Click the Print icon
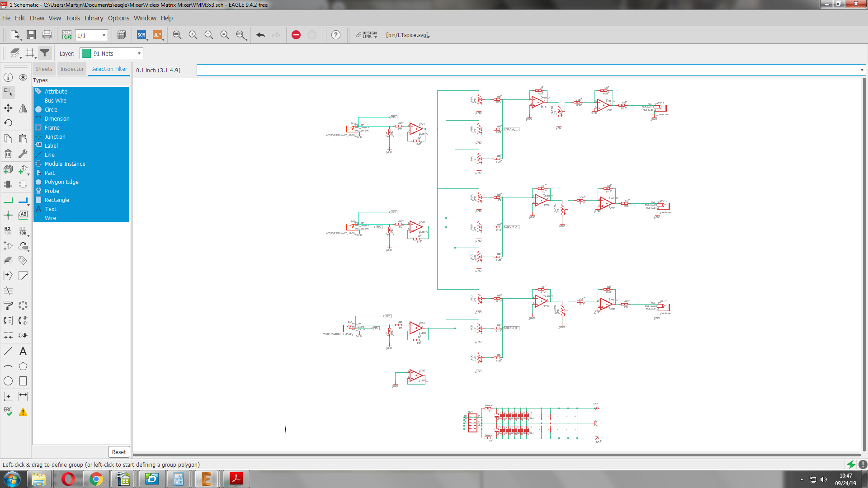Screen dimensions: 868x488 47,35
